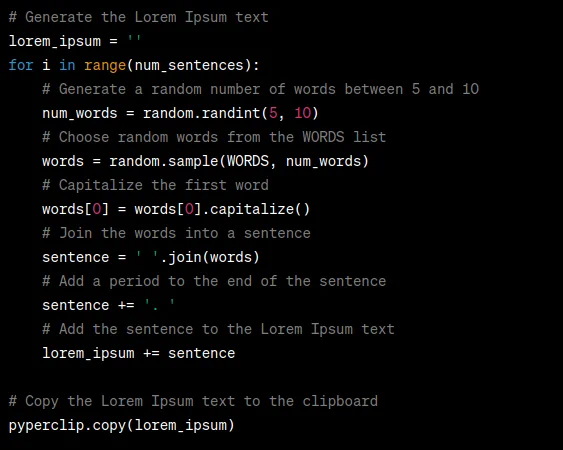Click the comment '# Generate the Lorem Ipsum text'
Viewport: 563px width, 450px height.
(x=139, y=17)
